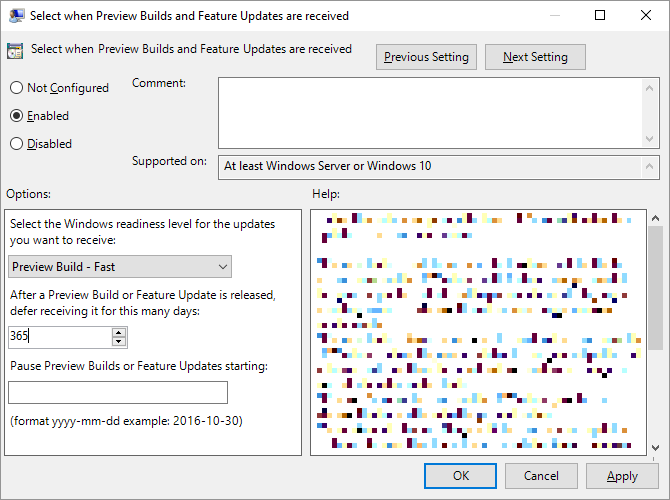
Task: Select the Not Configured option
Action: coord(16,88)
